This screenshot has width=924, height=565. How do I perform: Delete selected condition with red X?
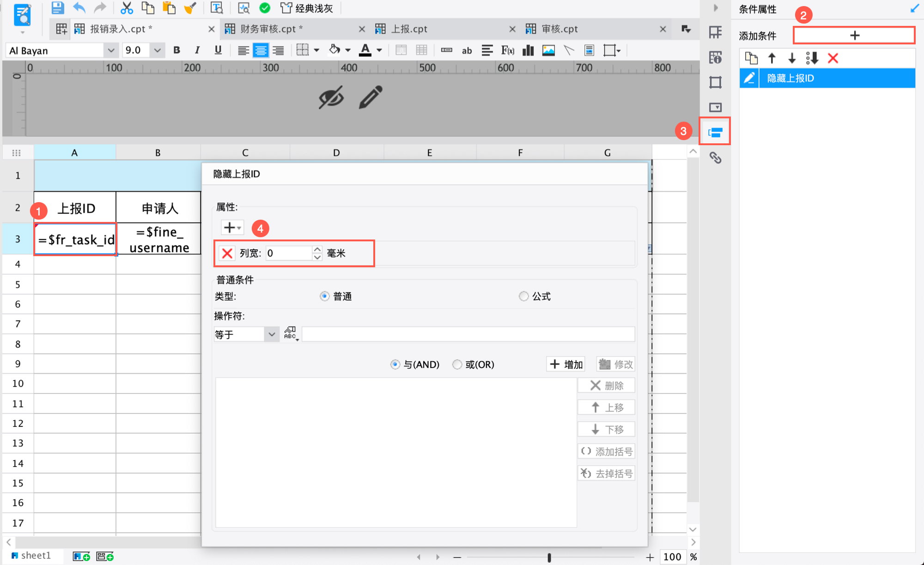click(833, 58)
